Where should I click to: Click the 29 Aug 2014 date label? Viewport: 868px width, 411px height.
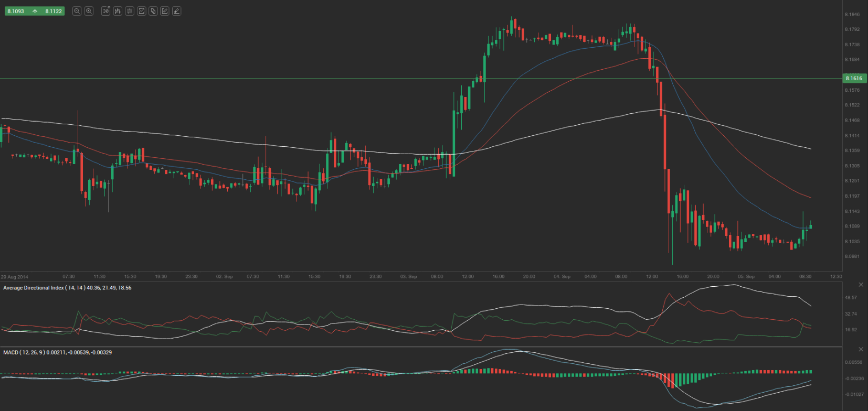[x=15, y=277]
